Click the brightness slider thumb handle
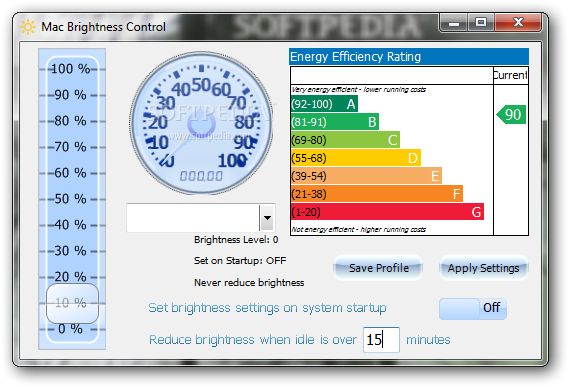The width and height of the screenshot is (569, 387). (73, 304)
